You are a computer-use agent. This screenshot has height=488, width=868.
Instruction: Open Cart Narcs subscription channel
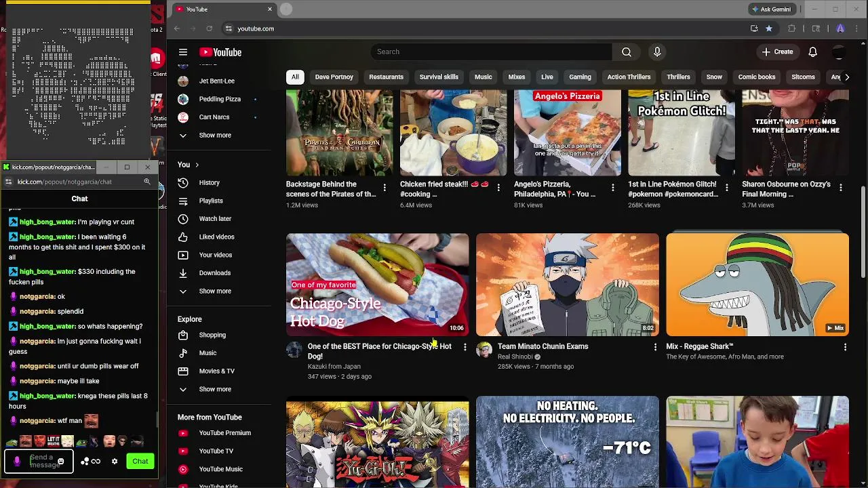pos(214,117)
